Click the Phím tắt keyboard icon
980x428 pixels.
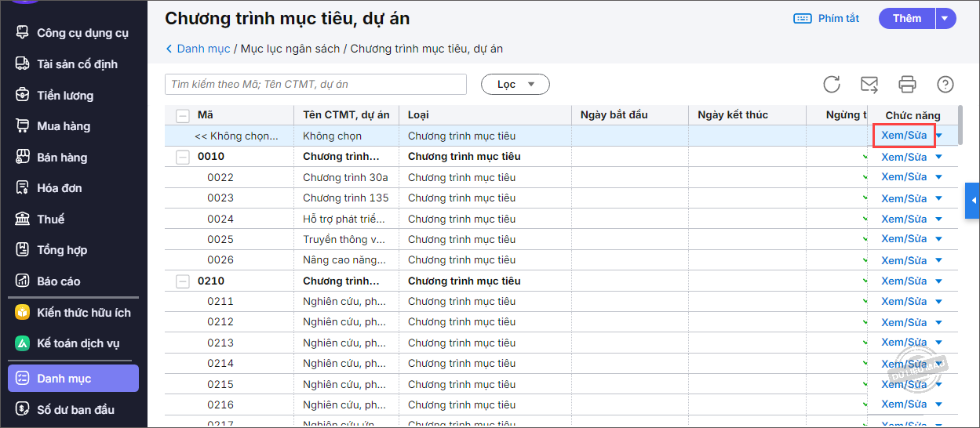pos(803,19)
